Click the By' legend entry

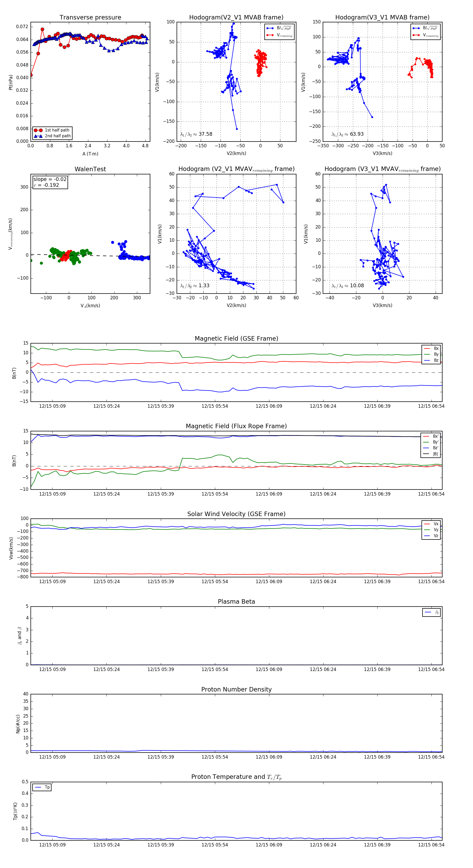pos(431,442)
